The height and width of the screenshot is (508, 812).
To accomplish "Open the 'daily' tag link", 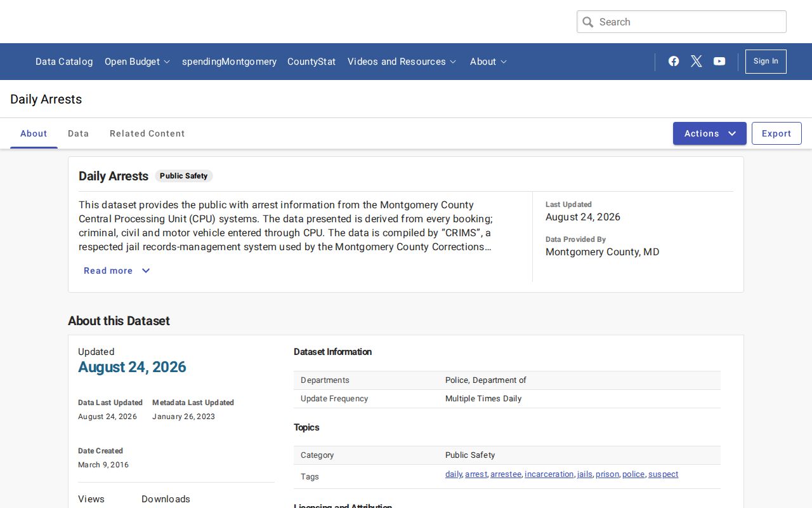I will coord(454,474).
